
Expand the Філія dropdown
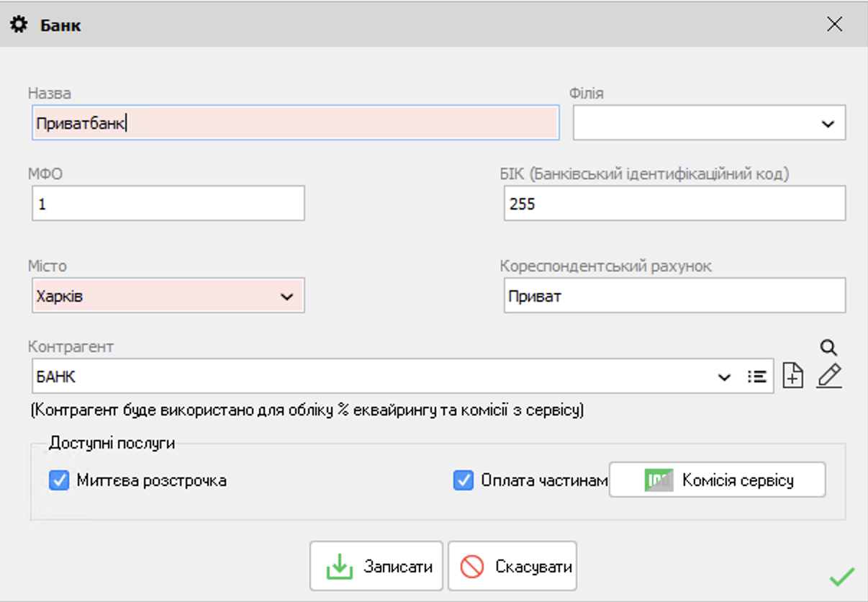coord(827,123)
